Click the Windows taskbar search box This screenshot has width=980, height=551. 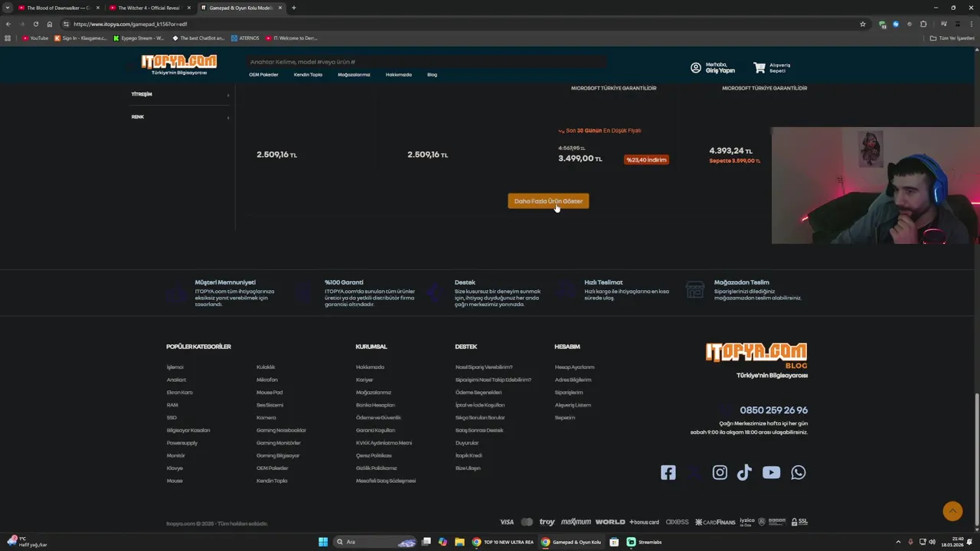coord(375,542)
